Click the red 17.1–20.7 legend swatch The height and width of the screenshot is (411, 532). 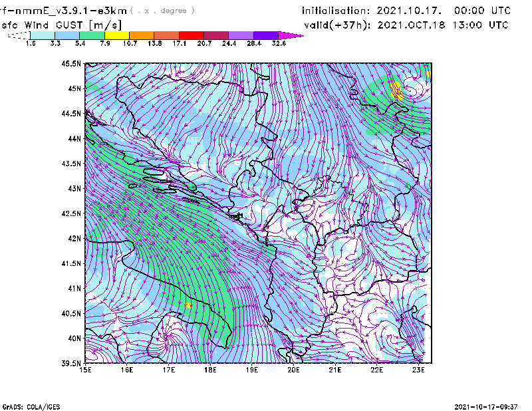point(192,35)
